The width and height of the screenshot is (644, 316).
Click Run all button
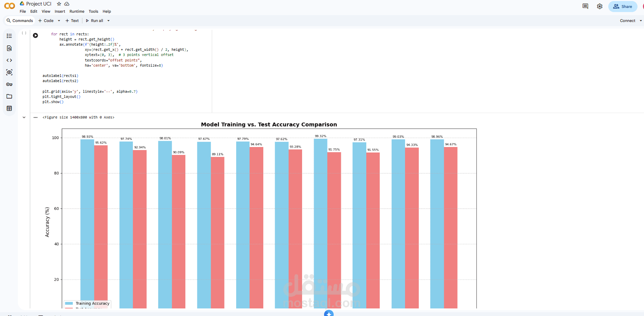pos(94,21)
